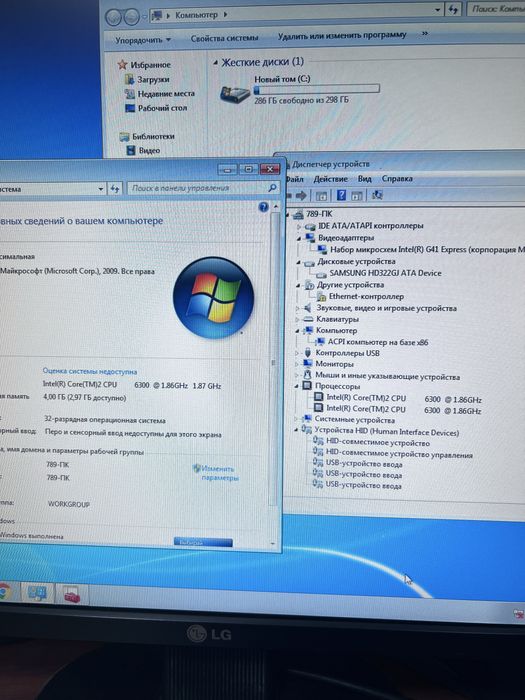The width and height of the screenshot is (525, 700).
Task: Click the System window vertical scrollbar
Action: pos(275,357)
